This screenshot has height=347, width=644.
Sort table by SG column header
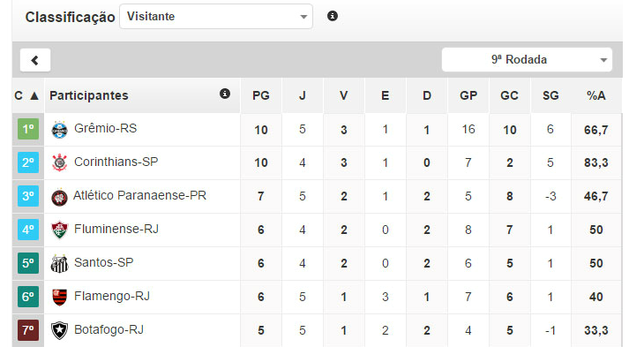point(550,95)
